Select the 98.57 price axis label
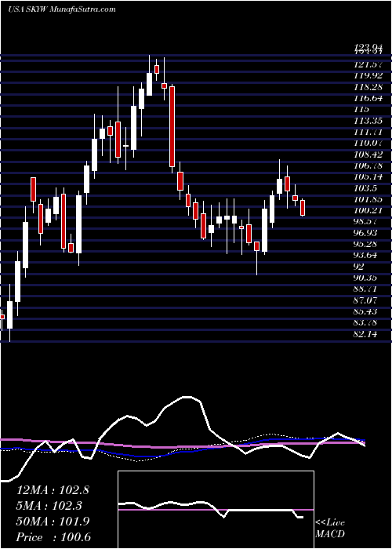Screen dimensions: 392x549 pos(366,222)
